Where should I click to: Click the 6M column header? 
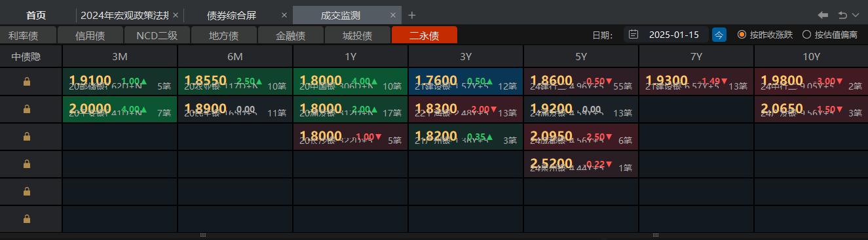tap(235, 57)
